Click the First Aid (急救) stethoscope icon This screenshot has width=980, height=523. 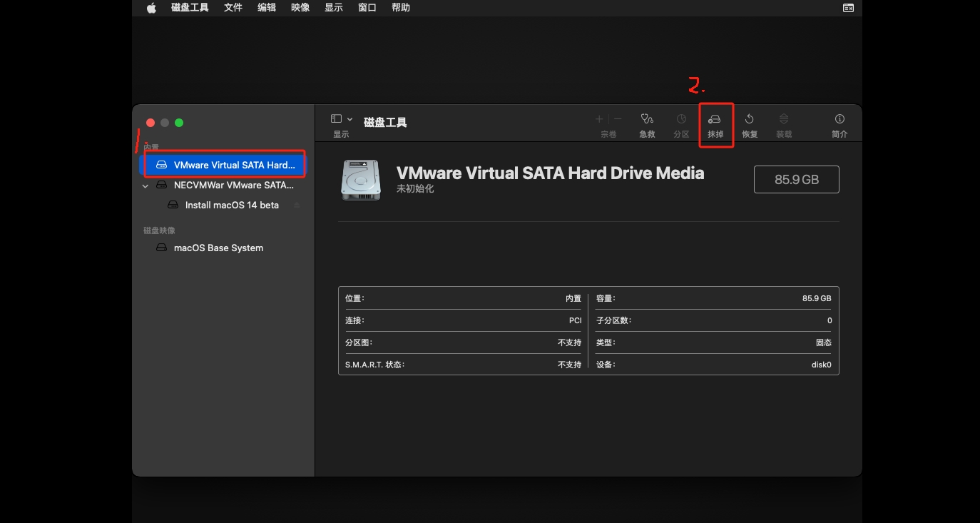[647, 119]
